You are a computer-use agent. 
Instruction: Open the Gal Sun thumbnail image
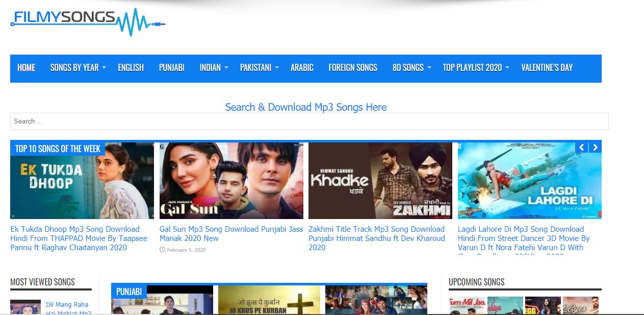tap(231, 181)
